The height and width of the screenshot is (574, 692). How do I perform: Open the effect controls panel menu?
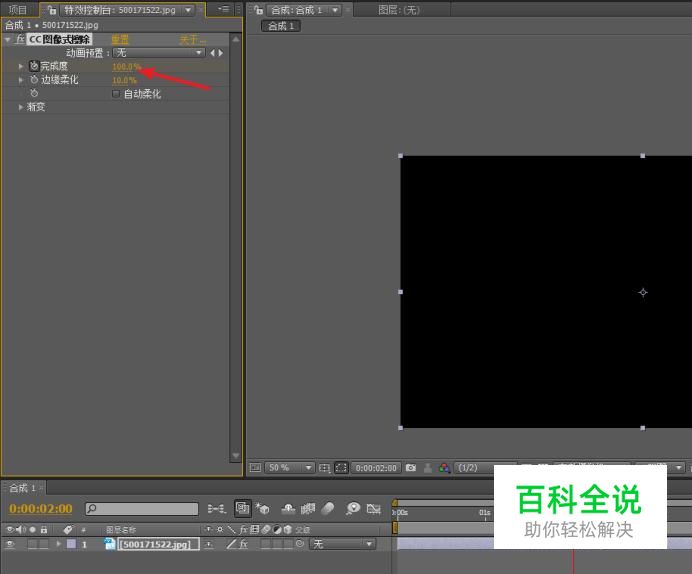tap(223, 9)
